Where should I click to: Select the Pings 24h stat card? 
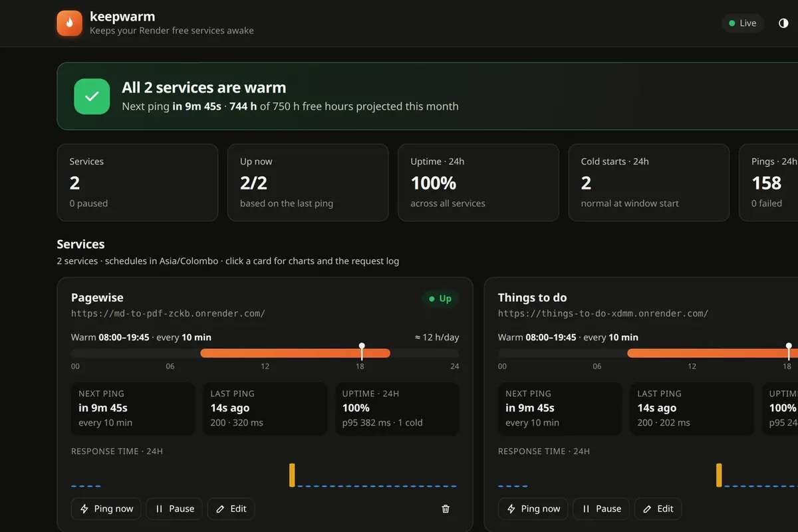tap(769, 183)
